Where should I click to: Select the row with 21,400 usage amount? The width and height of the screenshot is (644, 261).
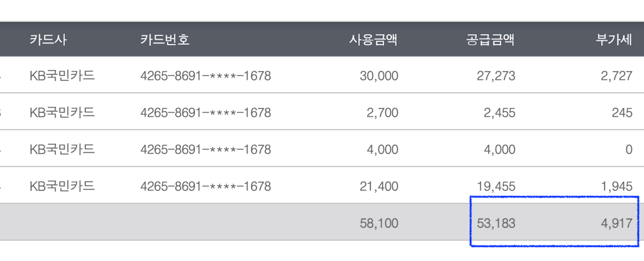point(322,185)
